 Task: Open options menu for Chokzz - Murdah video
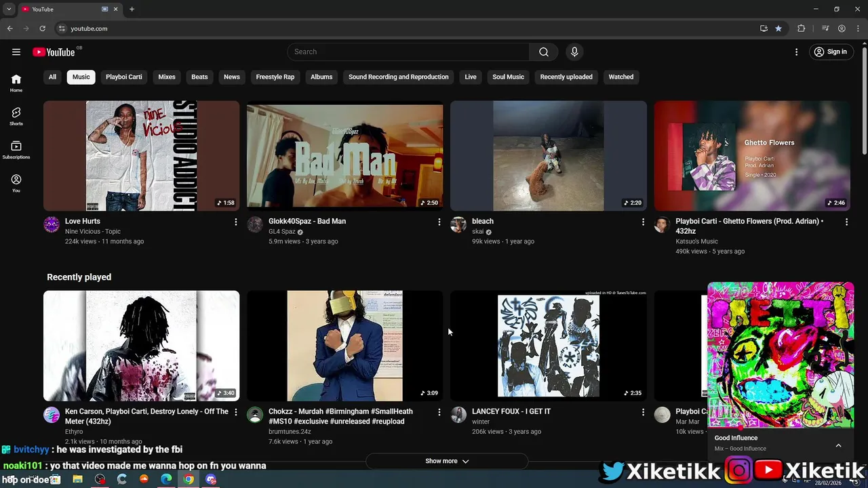tap(439, 412)
